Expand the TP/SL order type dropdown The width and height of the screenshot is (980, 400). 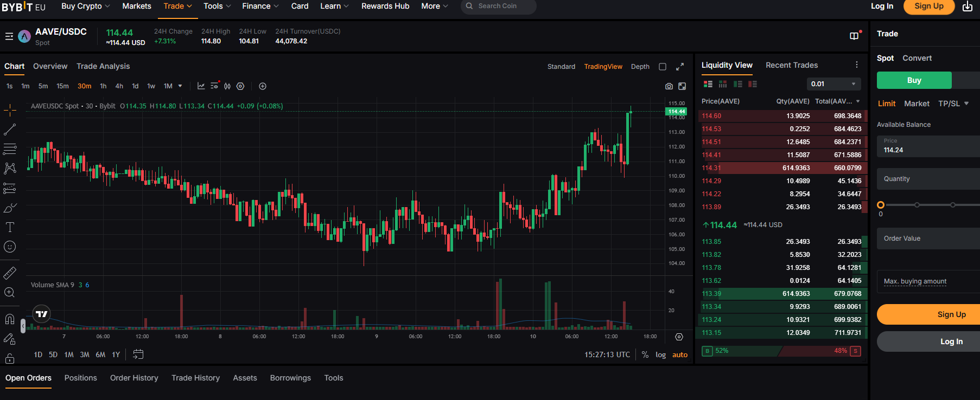click(953, 104)
